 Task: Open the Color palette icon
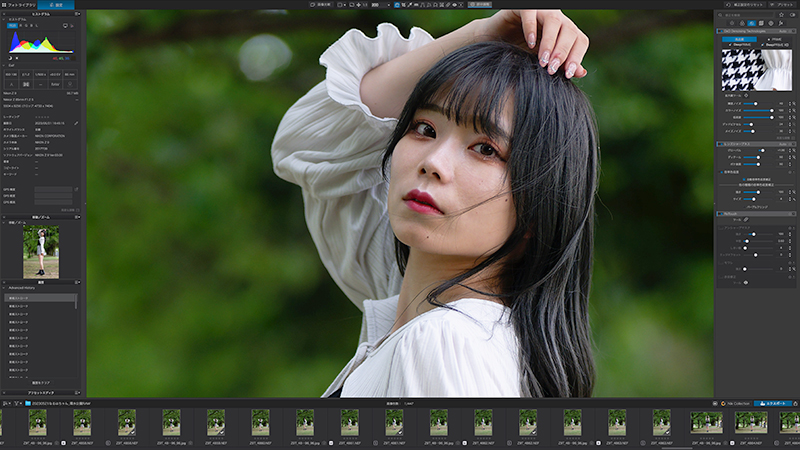point(742,23)
